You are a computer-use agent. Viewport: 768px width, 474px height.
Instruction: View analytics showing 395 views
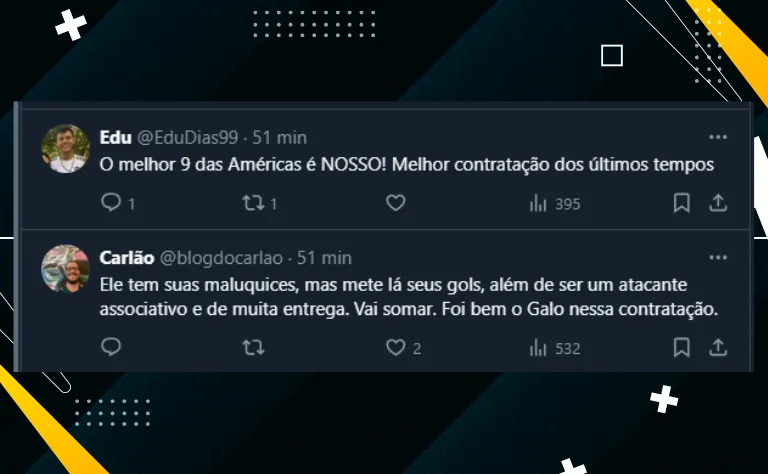tap(555, 203)
